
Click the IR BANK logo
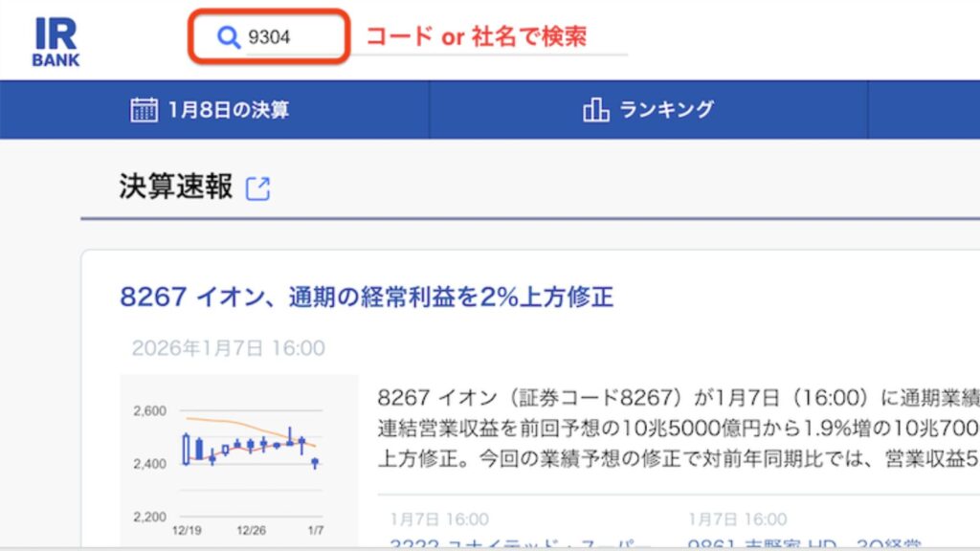point(56,41)
